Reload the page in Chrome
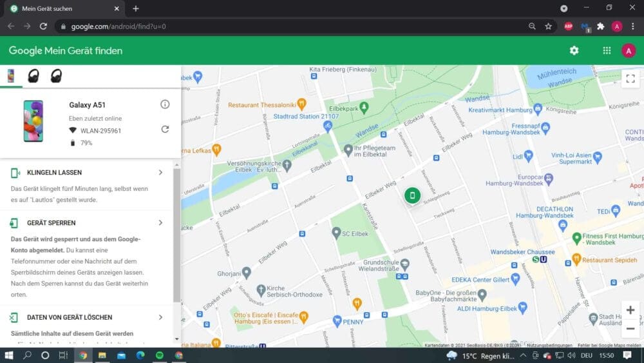 [43, 26]
